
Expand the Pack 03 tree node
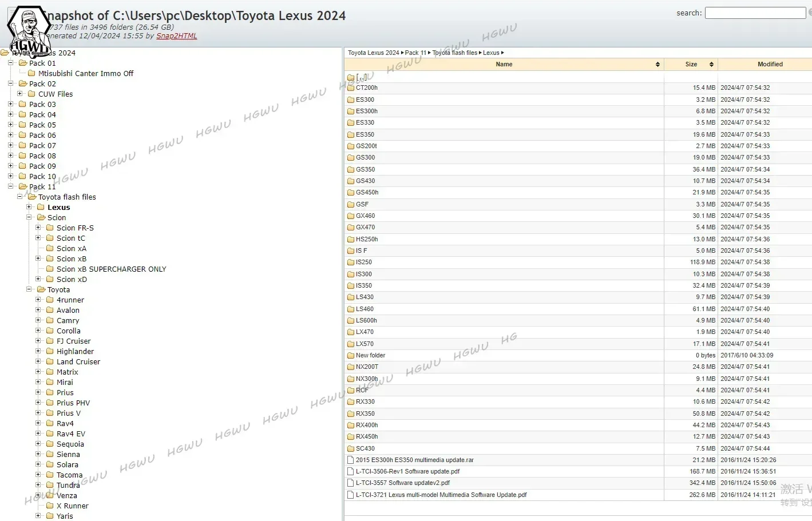tap(10, 104)
